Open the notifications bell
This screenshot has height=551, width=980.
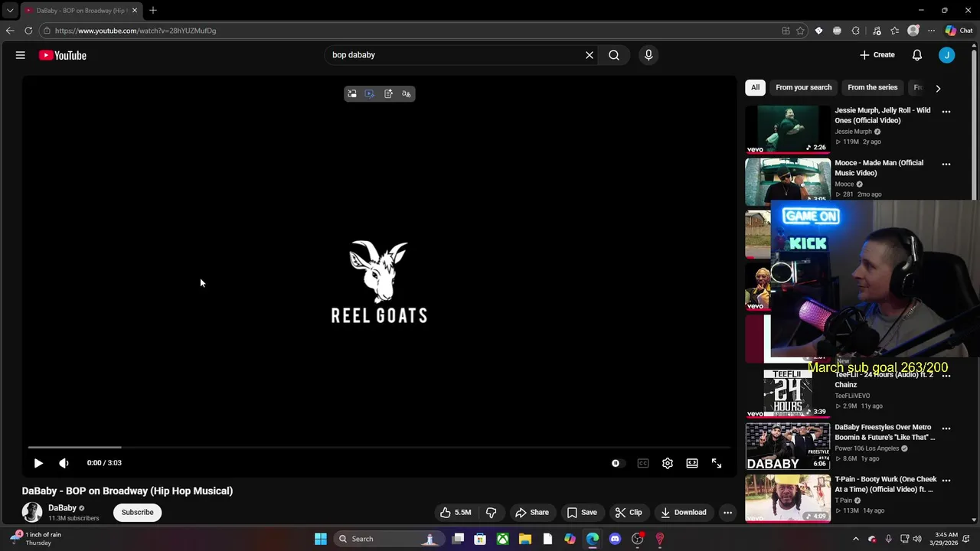[x=917, y=55]
